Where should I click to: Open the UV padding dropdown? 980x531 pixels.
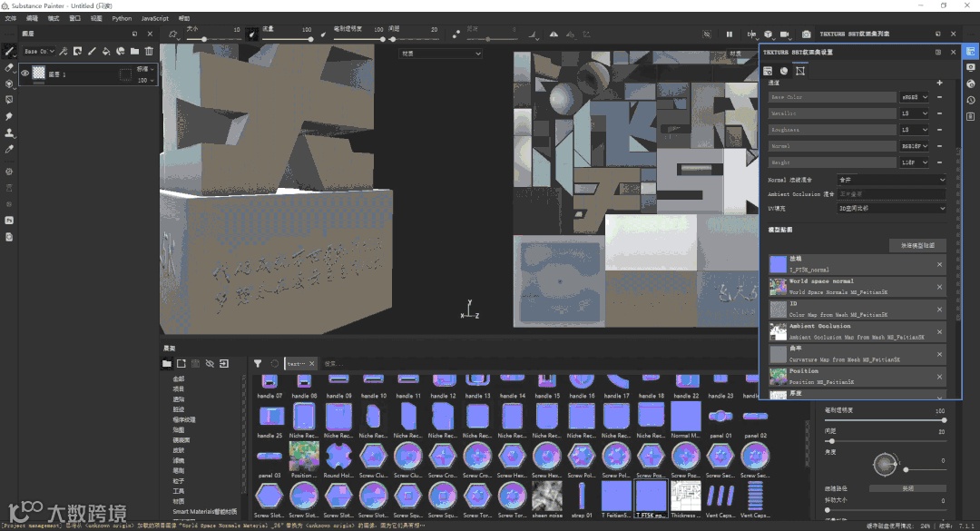point(891,208)
